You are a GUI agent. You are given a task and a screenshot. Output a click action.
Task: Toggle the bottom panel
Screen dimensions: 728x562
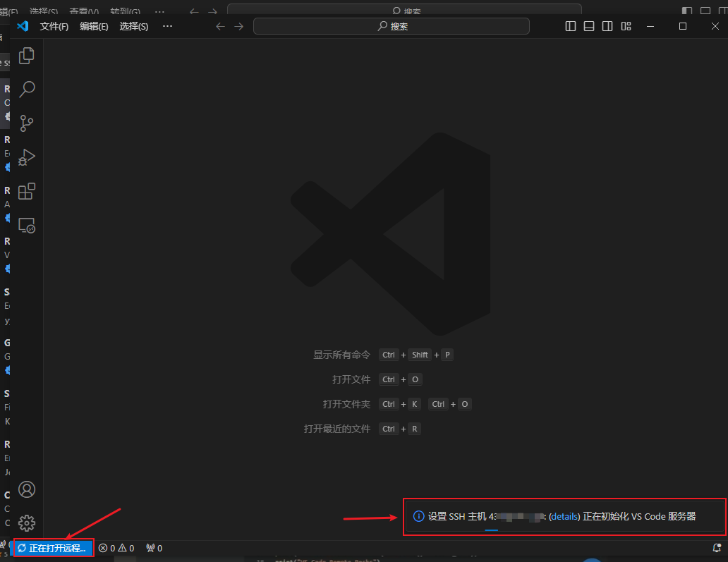589,26
